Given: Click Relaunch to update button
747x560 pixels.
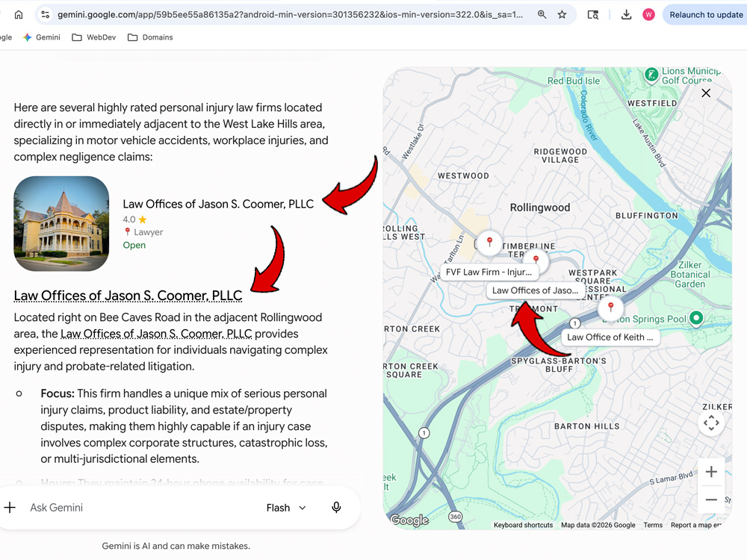Looking at the screenshot, I should pos(706,15).
